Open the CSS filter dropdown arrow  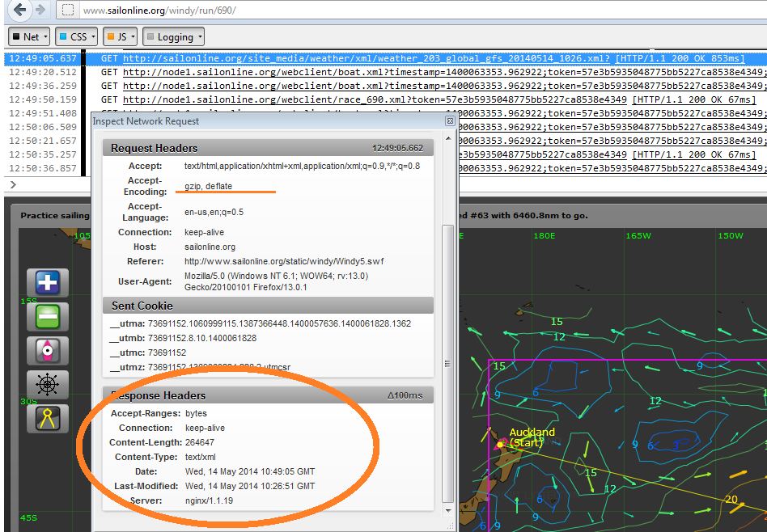coord(93,36)
